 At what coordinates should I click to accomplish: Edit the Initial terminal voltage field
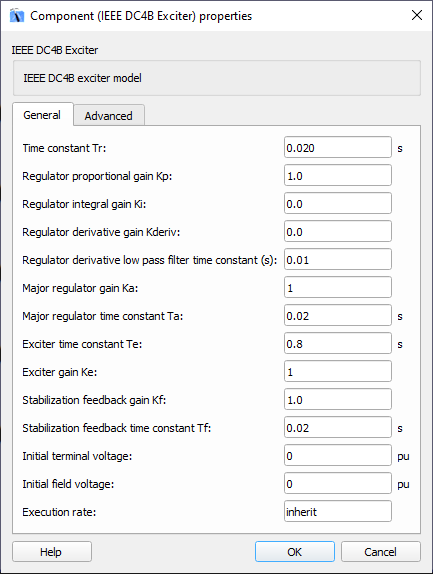point(337,456)
